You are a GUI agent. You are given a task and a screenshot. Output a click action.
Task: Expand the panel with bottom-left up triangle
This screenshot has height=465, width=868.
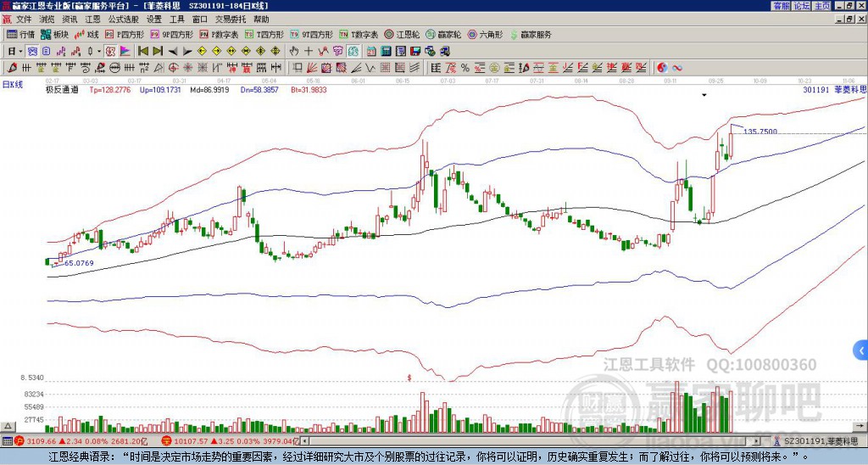pos(7,427)
